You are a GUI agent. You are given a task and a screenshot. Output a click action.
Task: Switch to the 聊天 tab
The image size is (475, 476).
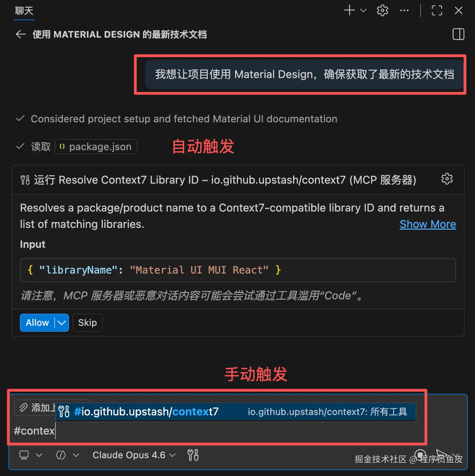coord(24,11)
